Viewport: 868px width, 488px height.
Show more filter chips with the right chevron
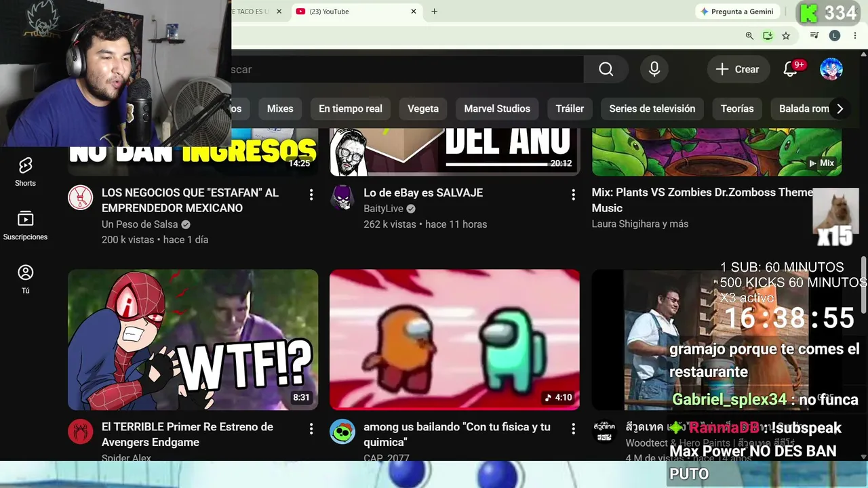[x=840, y=108]
